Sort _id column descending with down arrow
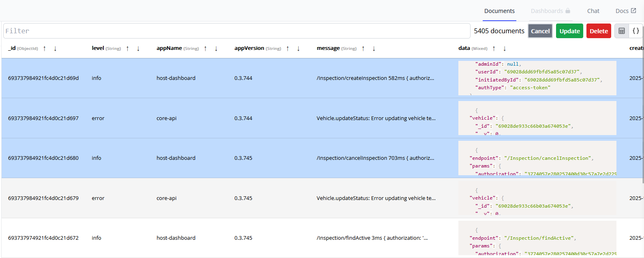Image resolution: width=644 pixels, height=258 pixels. tap(55, 49)
